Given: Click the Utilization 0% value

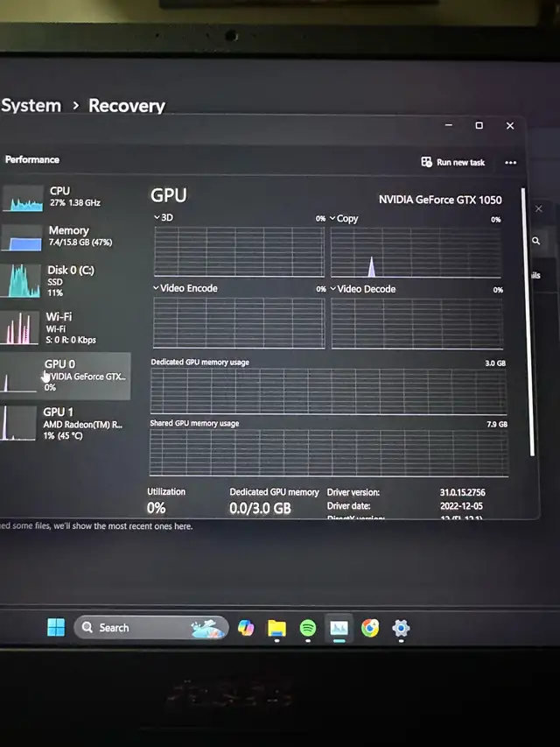Looking at the screenshot, I should pos(157,508).
